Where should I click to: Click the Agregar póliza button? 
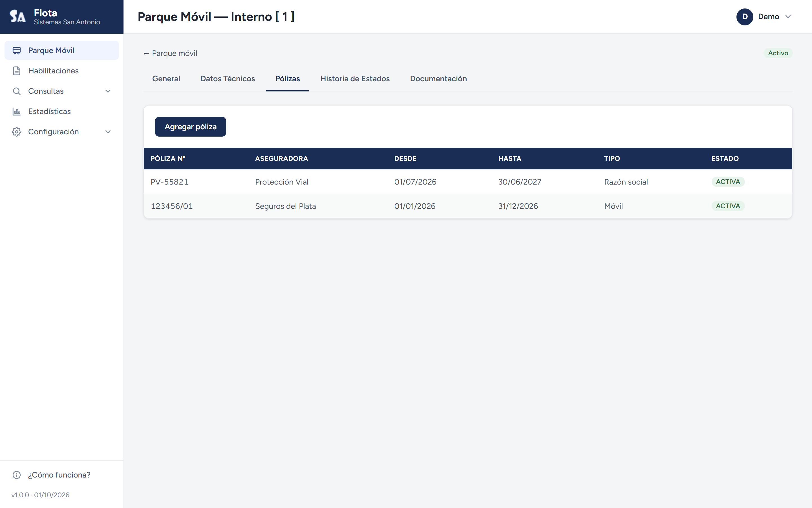[191, 127]
